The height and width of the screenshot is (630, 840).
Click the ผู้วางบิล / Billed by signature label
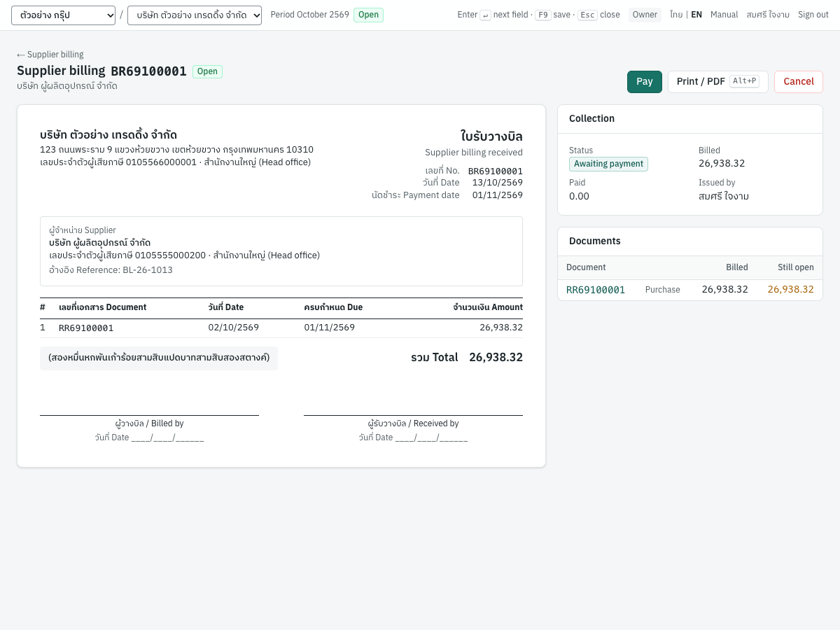coord(149,423)
